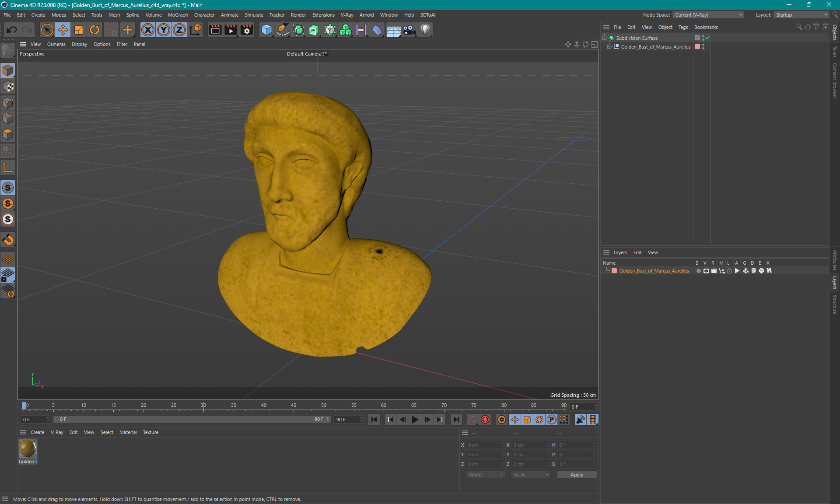The image size is (840, 504).
Task: Open material manager Create menu
Action: (x=37, y=432)
